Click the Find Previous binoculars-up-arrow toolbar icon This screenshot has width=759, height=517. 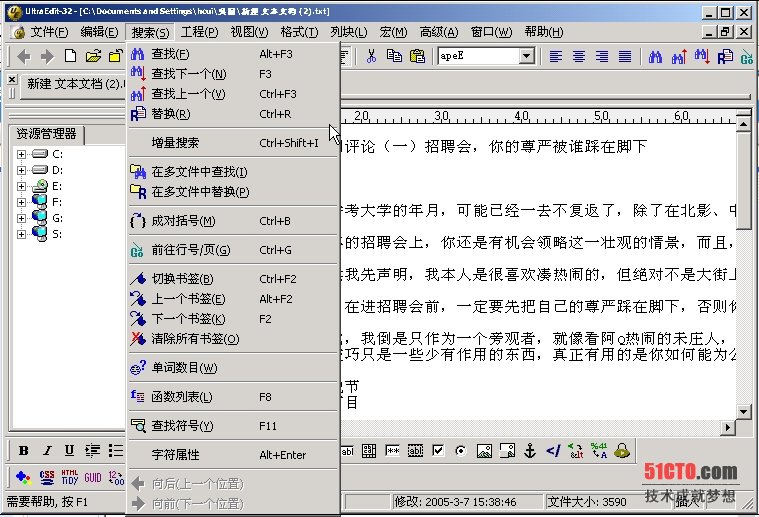(x=679, y=57)
